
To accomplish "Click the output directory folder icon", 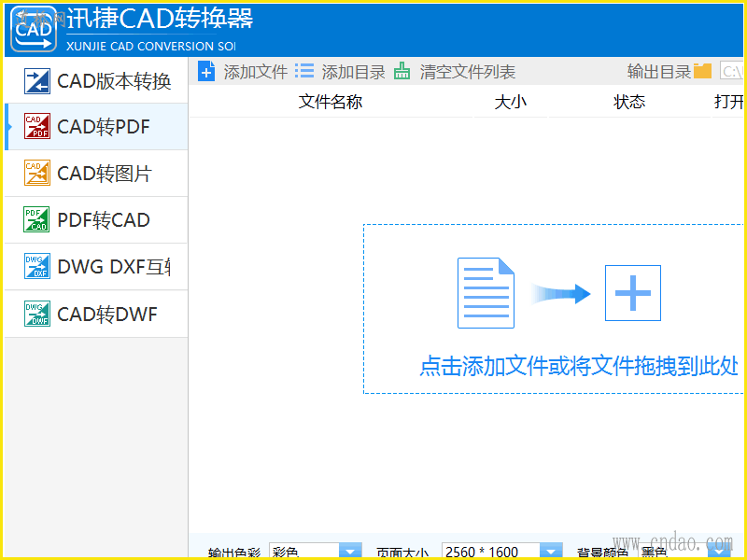I will pyautogui.click(x=703, y=71).
